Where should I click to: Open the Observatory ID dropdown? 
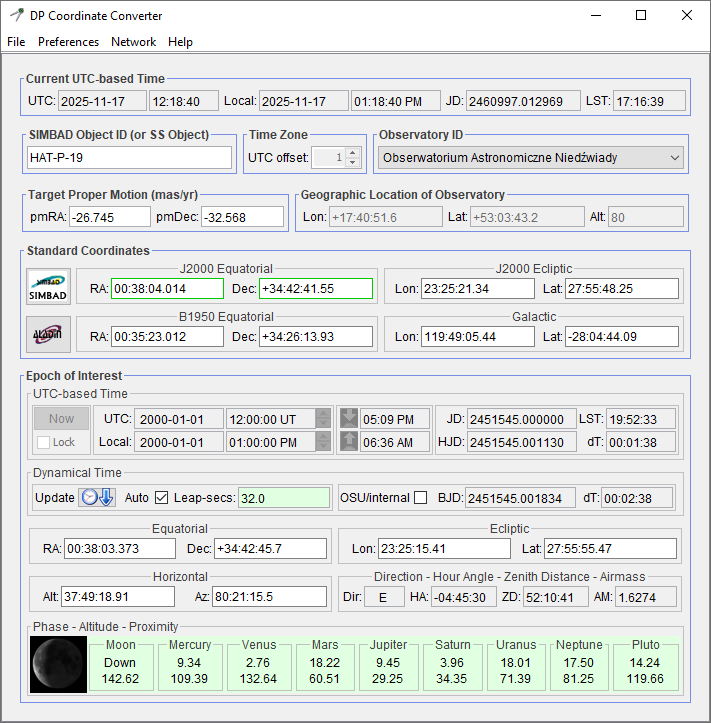tap(531, 158)
